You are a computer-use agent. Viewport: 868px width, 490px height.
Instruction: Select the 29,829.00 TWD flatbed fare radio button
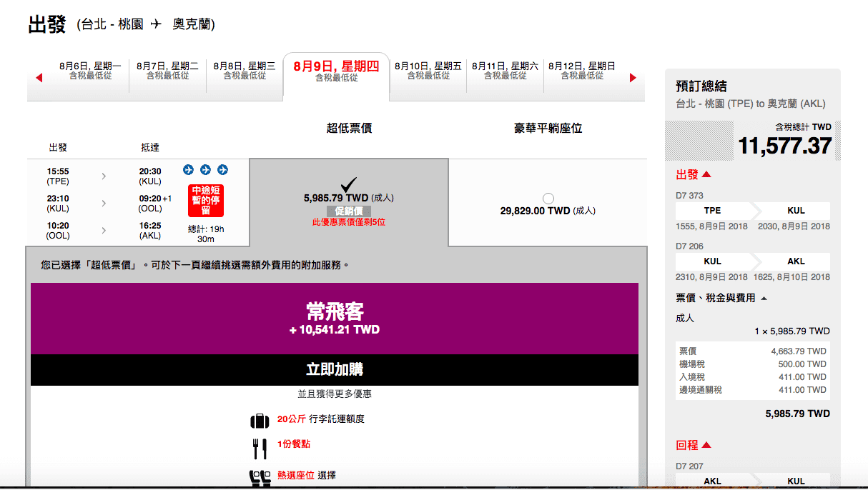pos(548,199)
